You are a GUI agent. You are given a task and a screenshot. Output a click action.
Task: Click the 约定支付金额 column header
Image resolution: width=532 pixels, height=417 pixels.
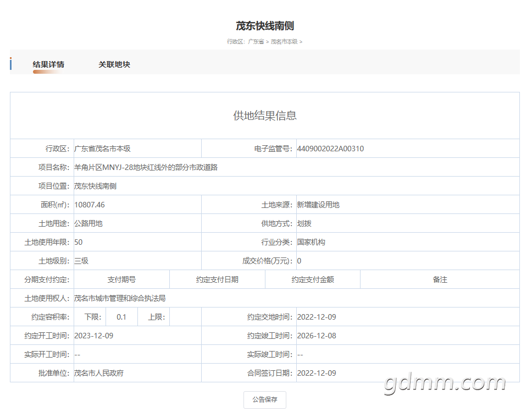(x=313, y=279)
